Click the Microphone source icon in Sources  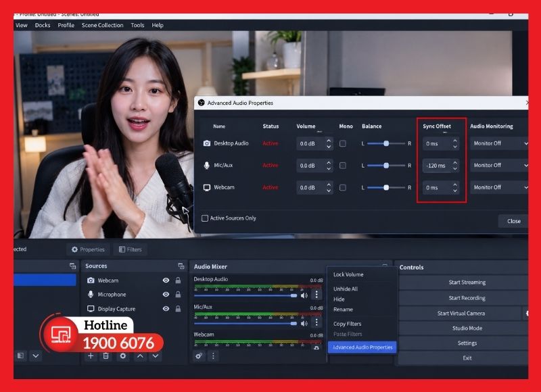pos(91,295)
